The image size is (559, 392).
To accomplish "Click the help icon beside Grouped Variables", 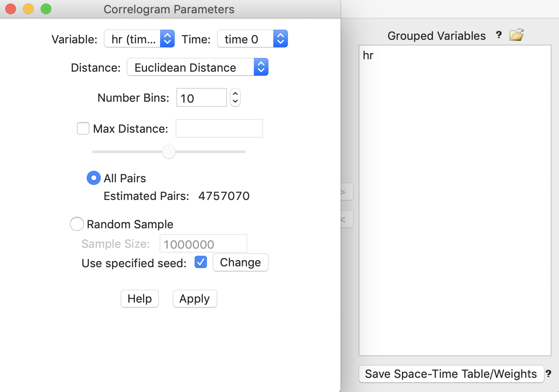I will pos(499,35).
